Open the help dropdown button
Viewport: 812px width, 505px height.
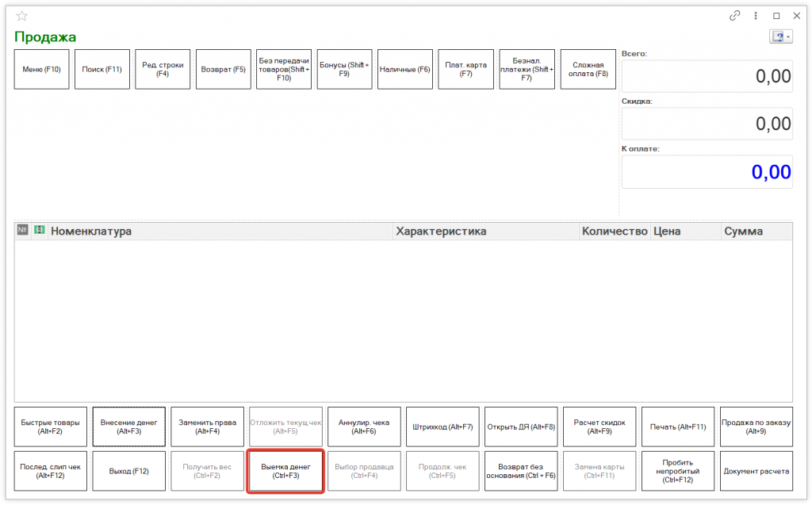pos(780,37)
